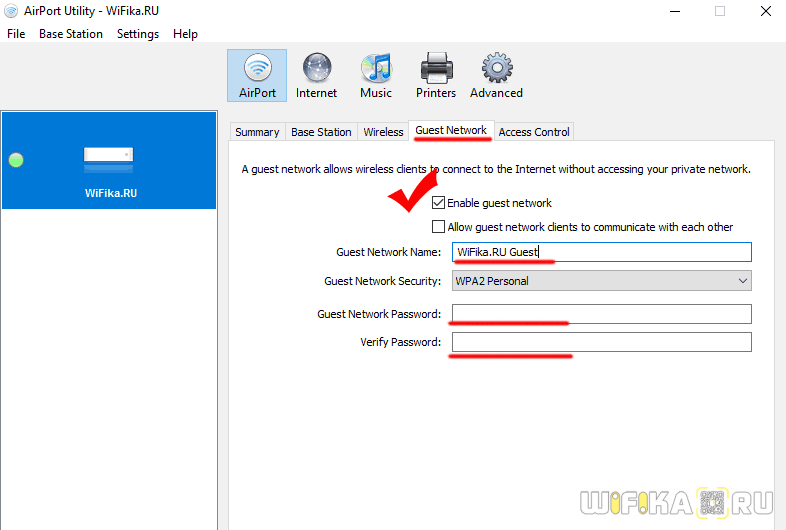Uncheck Enable guest network
The image size is (786, 530).
point(438,203)
